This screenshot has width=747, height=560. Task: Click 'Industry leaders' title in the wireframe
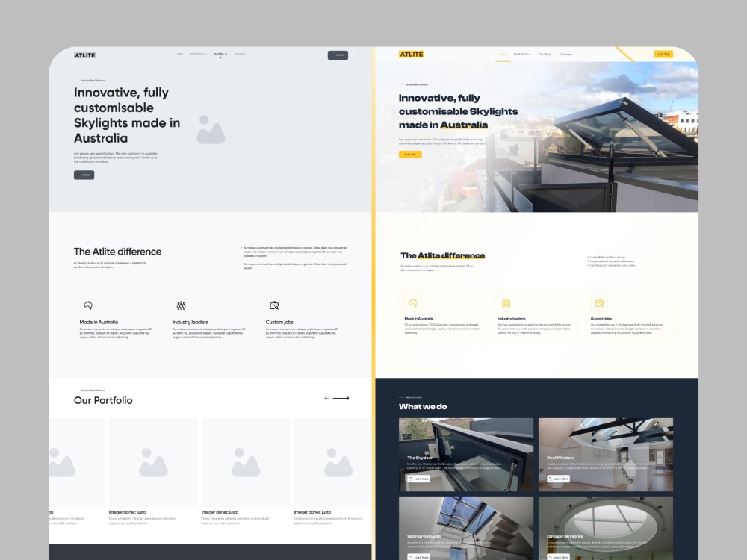[190, 322]
